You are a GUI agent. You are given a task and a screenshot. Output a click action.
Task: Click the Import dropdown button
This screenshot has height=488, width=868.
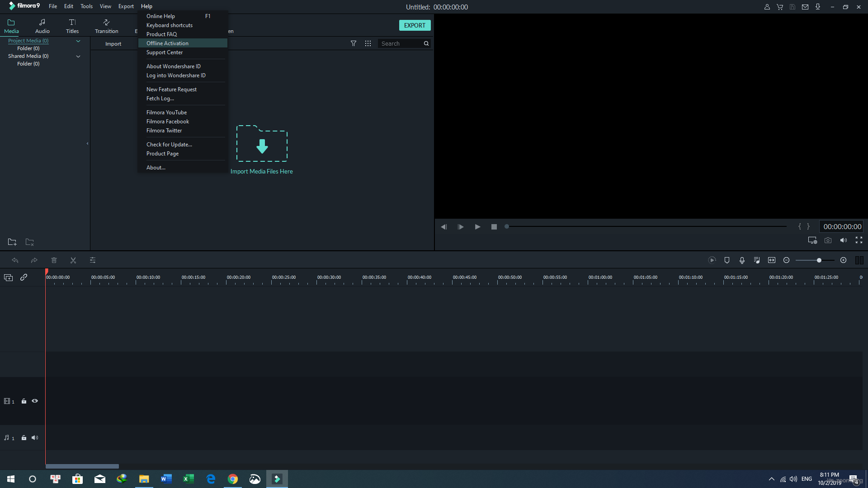tap(113, 44)
